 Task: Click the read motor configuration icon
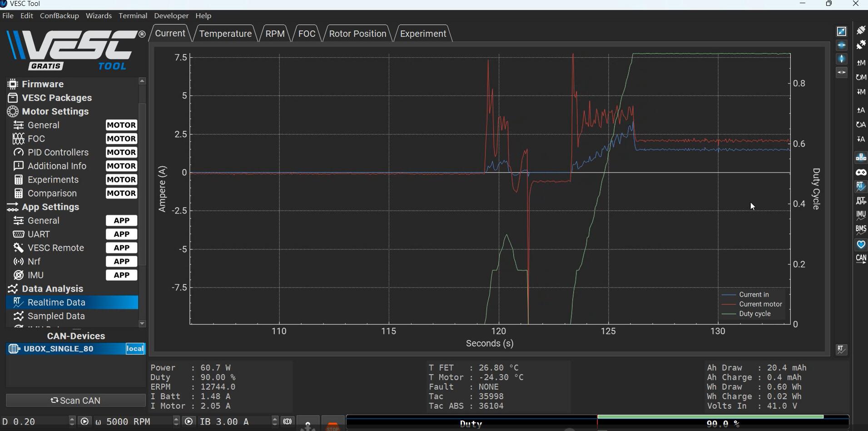tap(861, 63)
